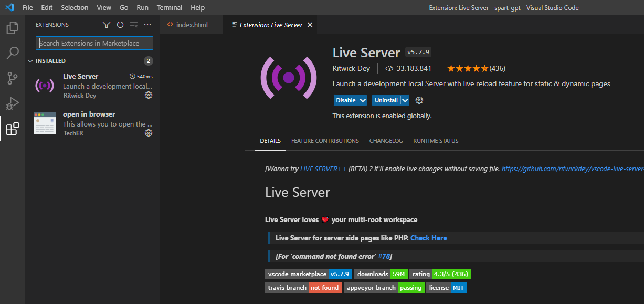644x304 pixels.
Task: Click the 33,183,841 install count text
Action: tap(414, 68)
